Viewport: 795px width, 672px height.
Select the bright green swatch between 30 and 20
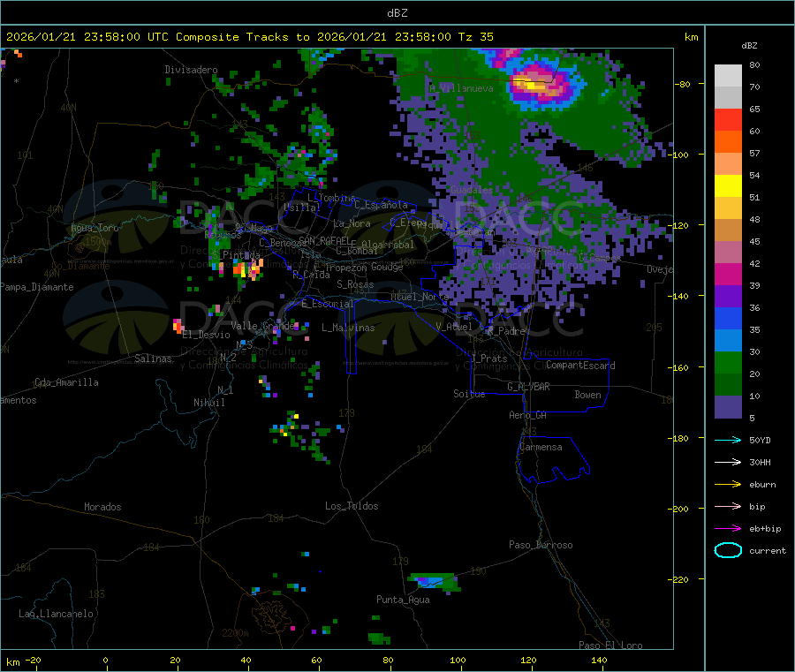click(x=728, y=362)
